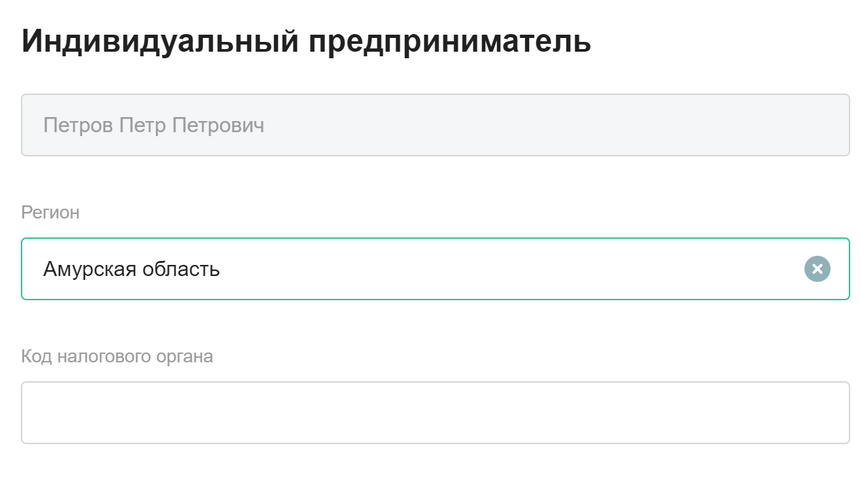
Task: Click the word Индивидуальный in the title
Action: click(x=160, y=42)
